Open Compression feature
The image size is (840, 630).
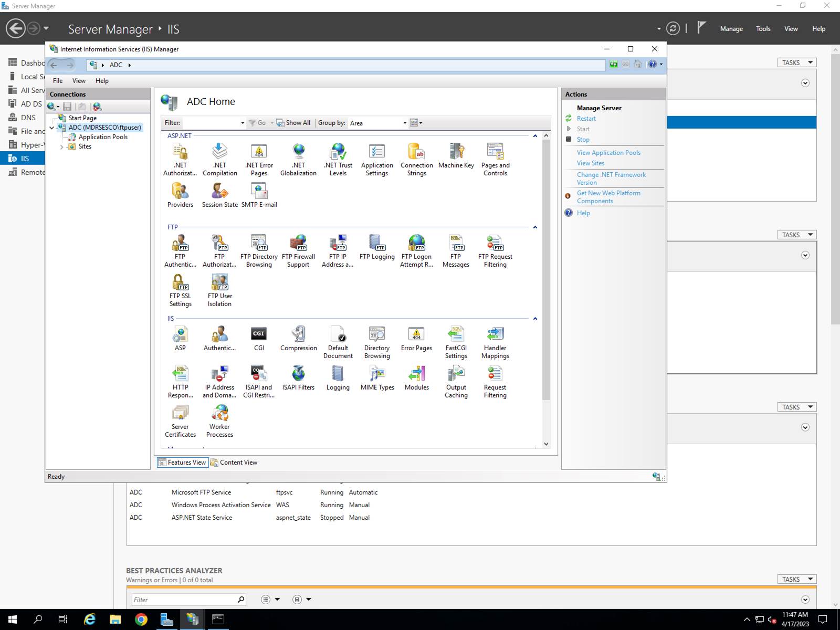[x=298, y=339]
